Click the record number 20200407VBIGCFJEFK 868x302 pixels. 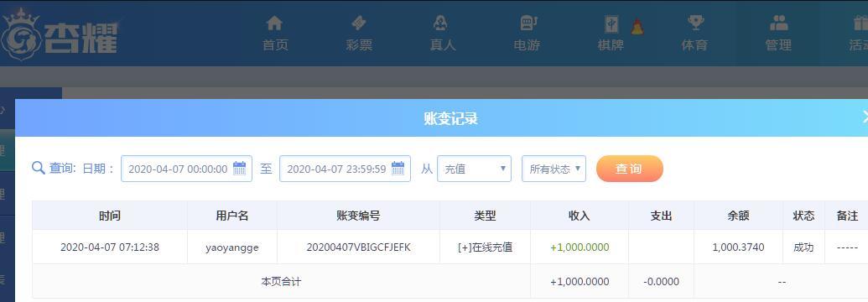tap(359, 247)
